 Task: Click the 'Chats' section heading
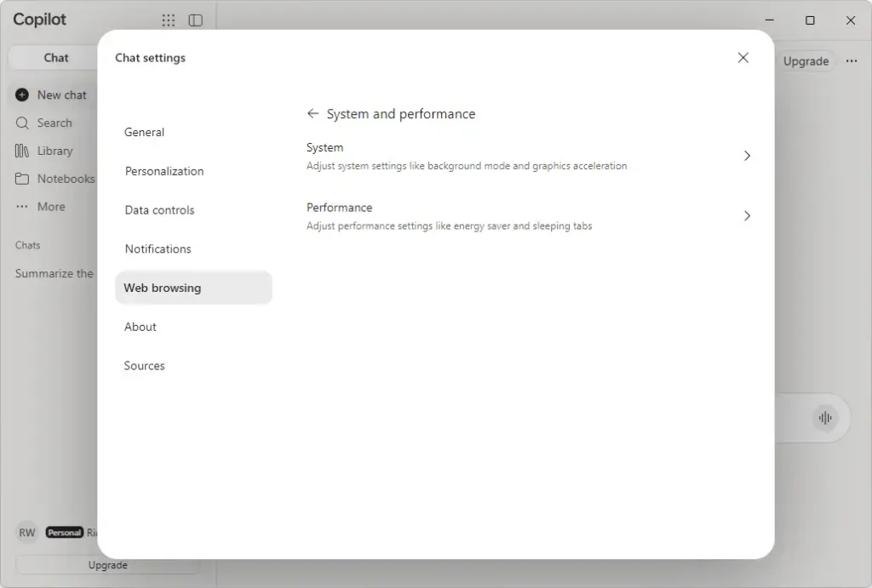[28, 245]
